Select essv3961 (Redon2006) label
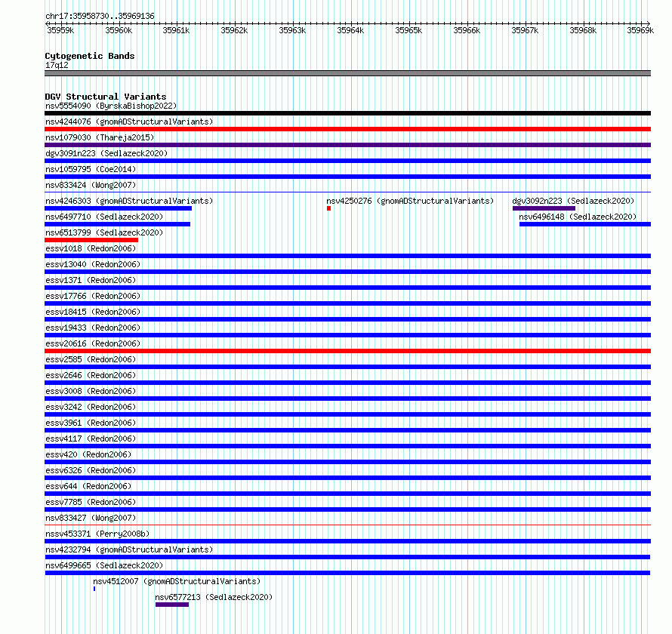This screenshot has width=672, height=634. point(91,423)
